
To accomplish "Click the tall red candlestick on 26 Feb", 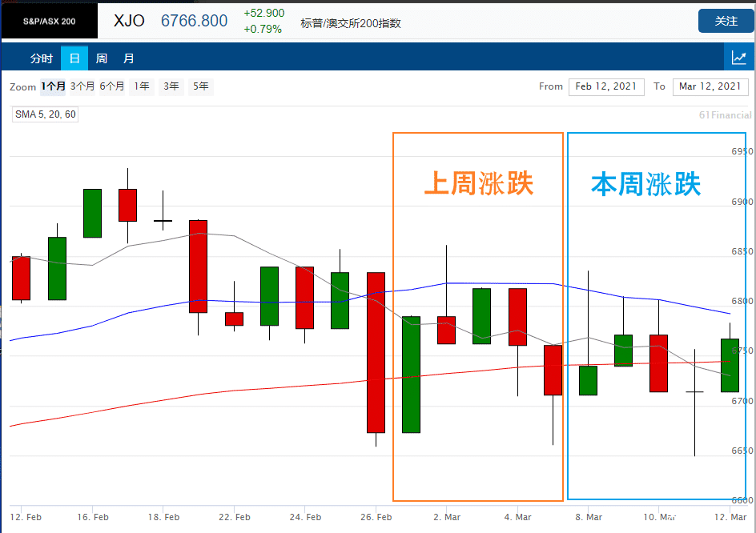I will pos(376,352).
